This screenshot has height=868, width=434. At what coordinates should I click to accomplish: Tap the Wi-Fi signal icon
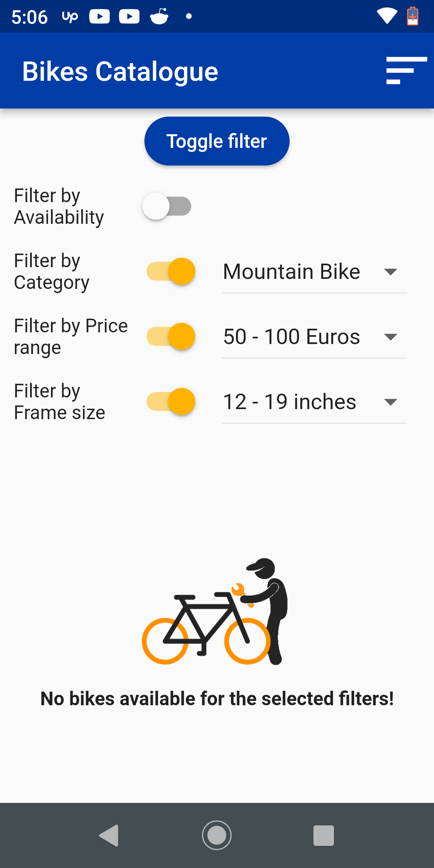[x=387, y=16]
